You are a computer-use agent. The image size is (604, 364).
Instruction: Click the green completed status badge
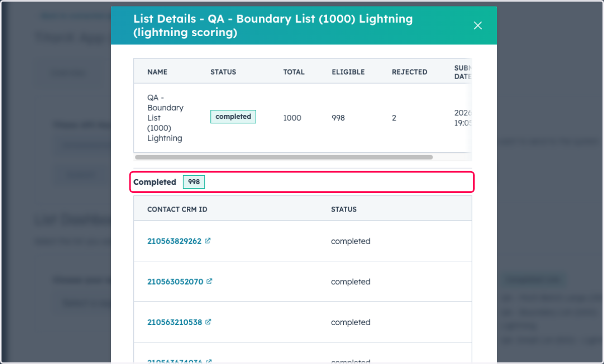233,117
